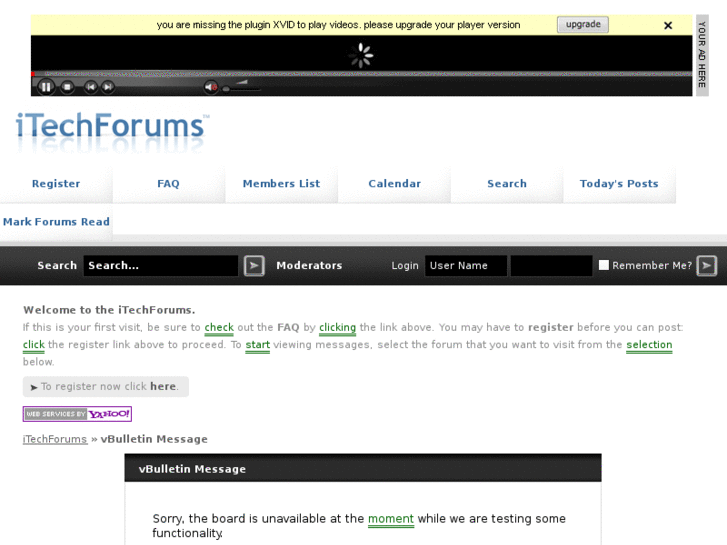Open the FAQ tab
The image size is (727, 545).
(168, 184)
